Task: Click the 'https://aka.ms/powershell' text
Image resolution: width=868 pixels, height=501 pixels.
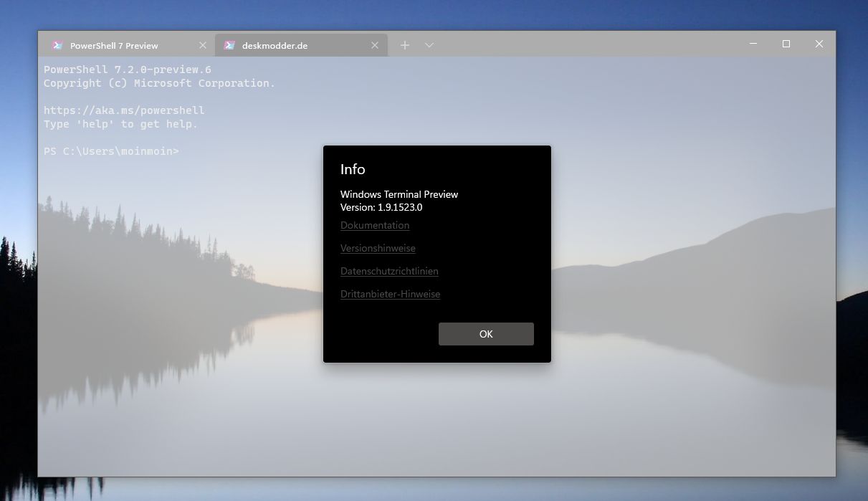Action: (124, 110)
